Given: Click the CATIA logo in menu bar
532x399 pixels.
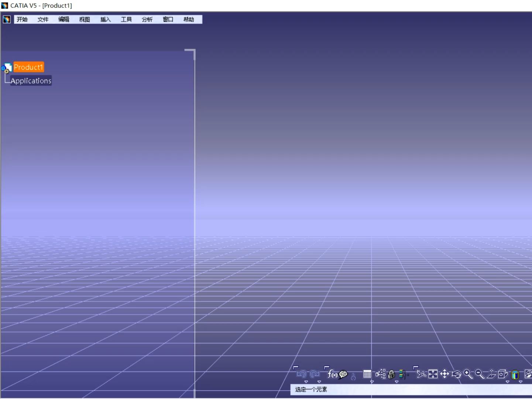Looking at the screenshot, I should (x=7, y=19).
